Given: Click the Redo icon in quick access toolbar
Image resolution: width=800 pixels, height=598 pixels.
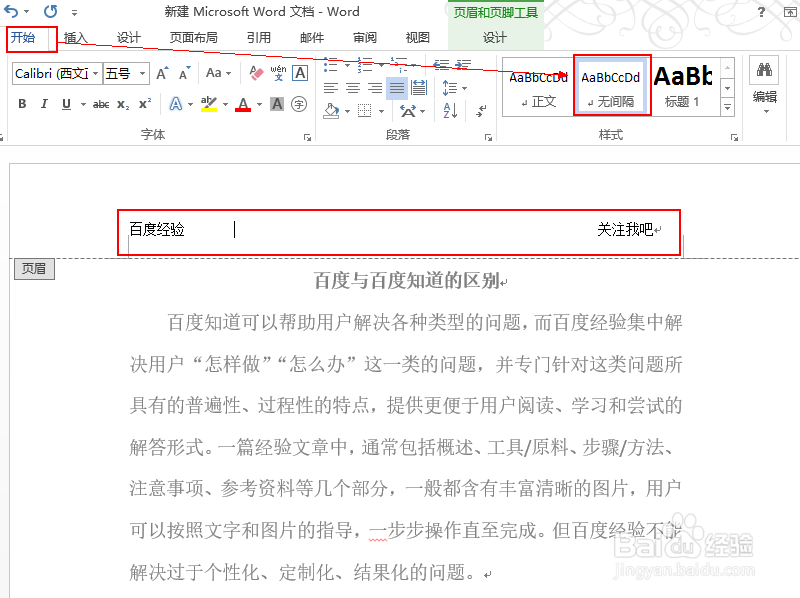Looking at the screenshot, I should [x=51, y=11].
